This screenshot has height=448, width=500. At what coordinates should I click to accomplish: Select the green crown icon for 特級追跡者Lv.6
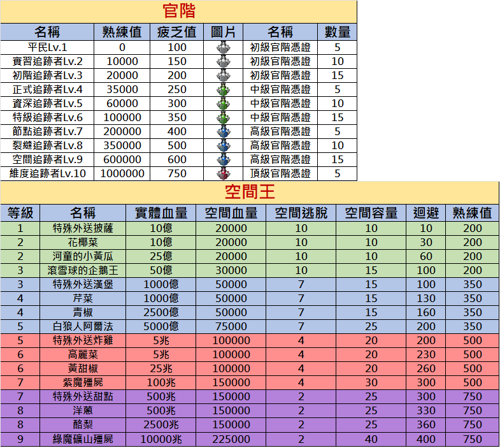(x=223, y=117)
